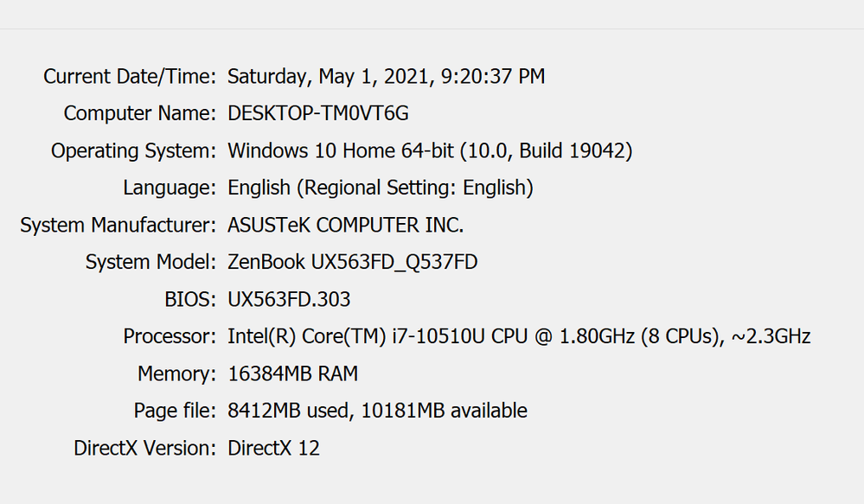Select the UX563FD.303 BIOS version text
This screenshot has width=864, height=504.
tap(289, 300)
